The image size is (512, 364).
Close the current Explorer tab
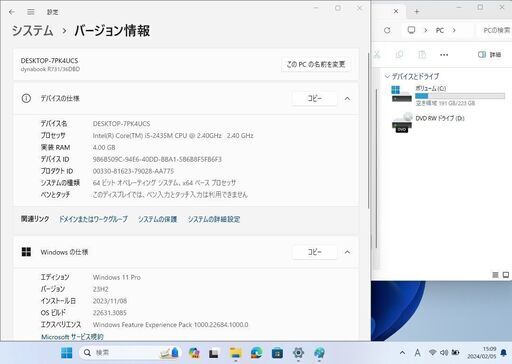tap(396, 11)
